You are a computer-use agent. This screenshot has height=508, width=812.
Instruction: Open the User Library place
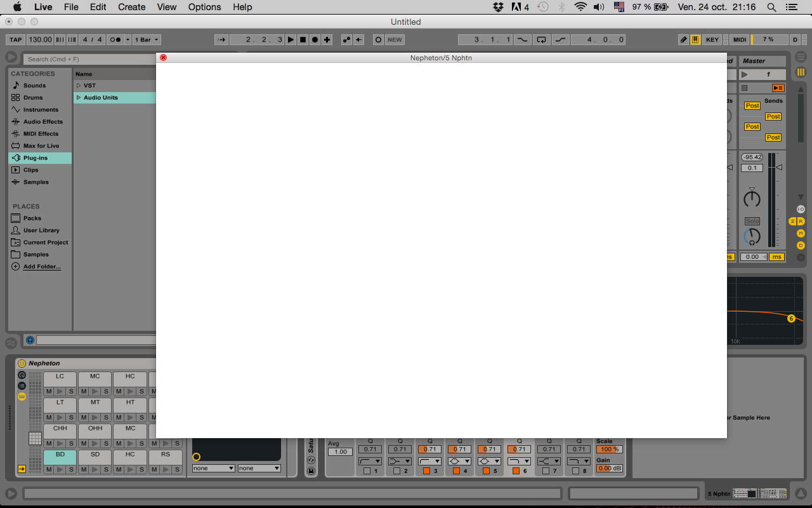41,231
